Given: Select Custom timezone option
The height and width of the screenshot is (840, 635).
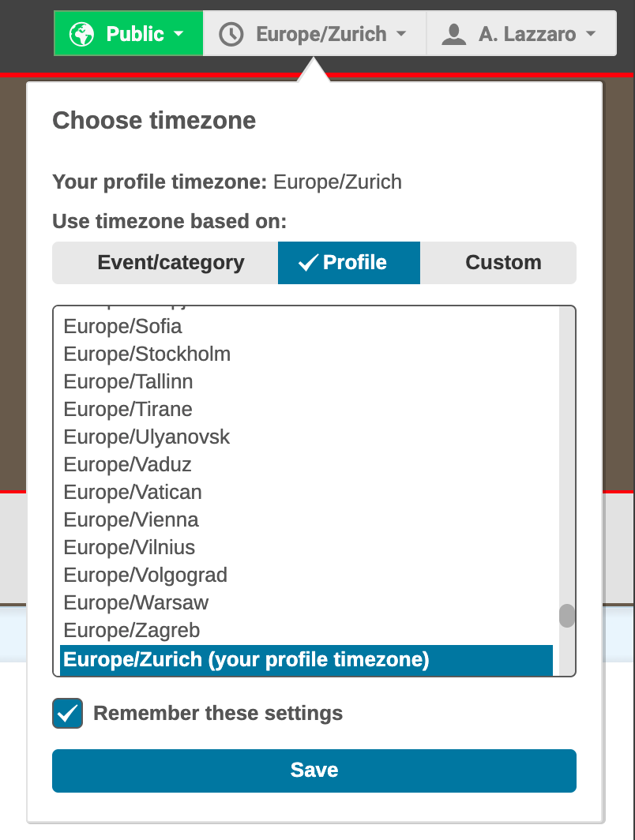Looking at the screenshot, I should pyautogui.click(x=503, y=263).
